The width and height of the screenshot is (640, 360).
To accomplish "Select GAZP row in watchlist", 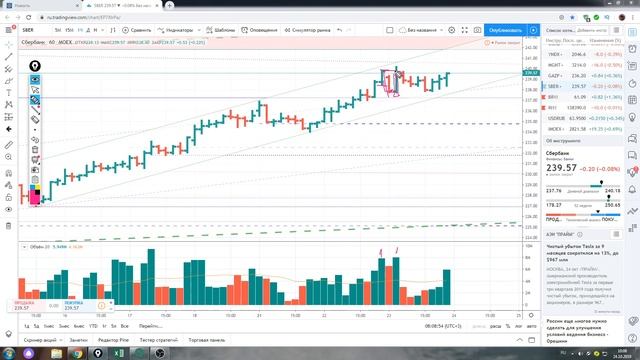I will [x=582, y=76].
